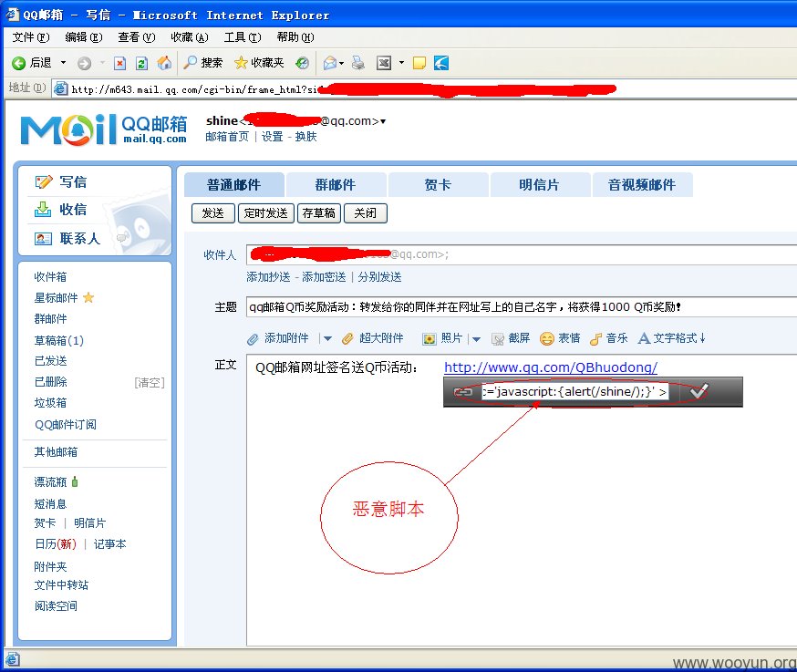Open 文字格式 text format options
Viewport: 797px width, 672px height.
coord(672,338)
